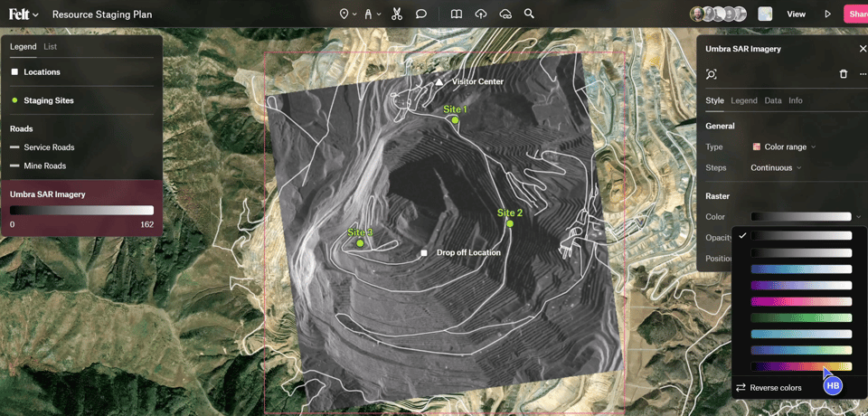The width and height of the screenshot is (868, 416).
Task: Click the Raster section heading
Action: [717, 196]
